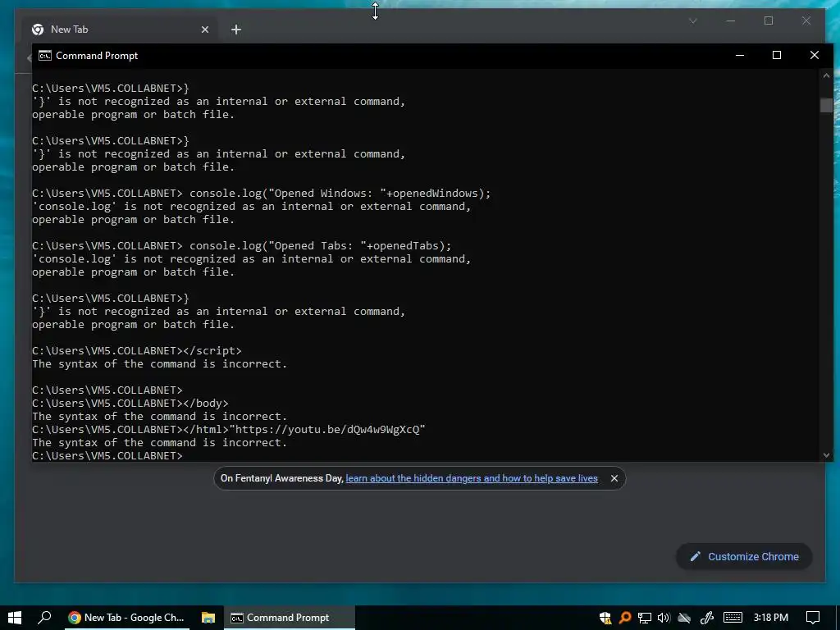
Task: Maximize the Command Prompt window
Action: (777, 55)
